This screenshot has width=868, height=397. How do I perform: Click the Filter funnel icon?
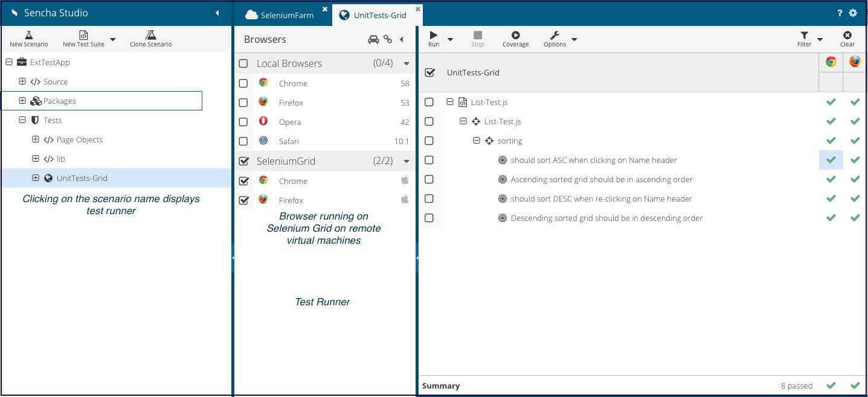[x=804, y=36]
